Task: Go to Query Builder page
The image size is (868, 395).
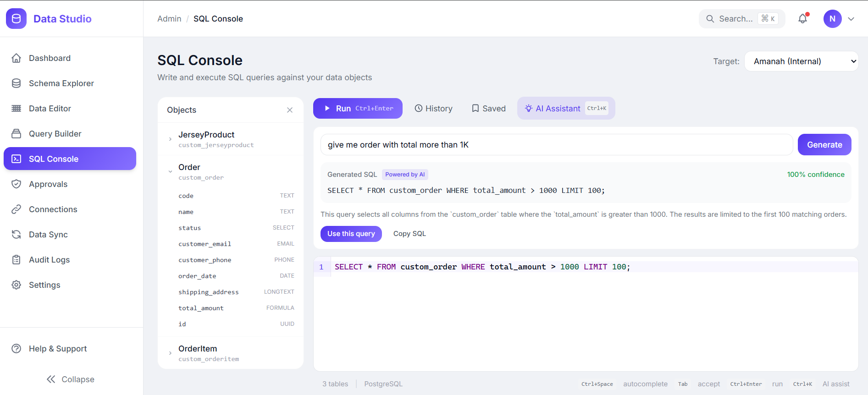Action: 55,134
